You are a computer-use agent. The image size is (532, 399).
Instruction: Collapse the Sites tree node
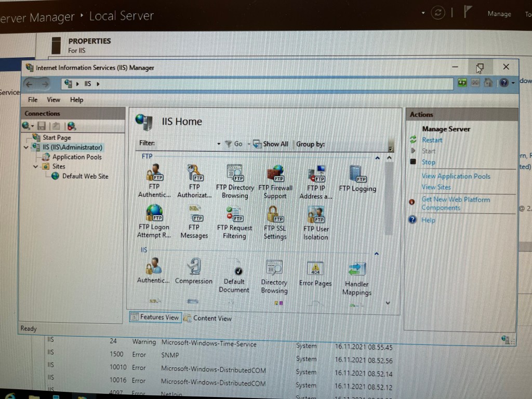(x=35, y=167)
